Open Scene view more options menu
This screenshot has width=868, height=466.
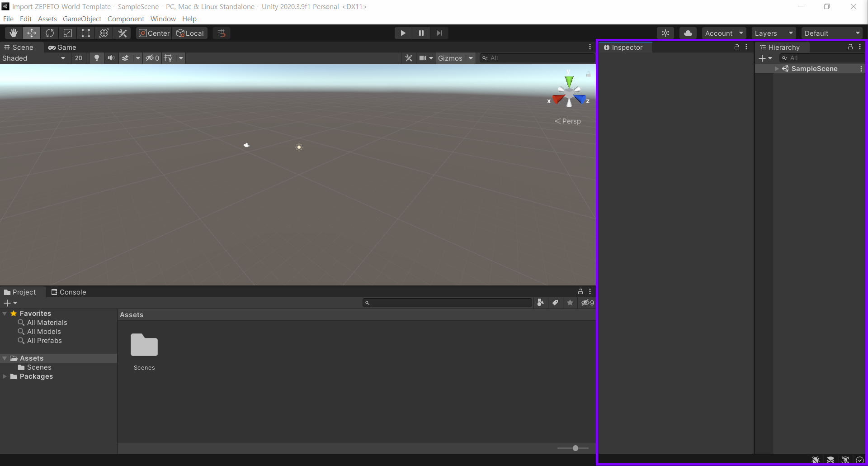click(x=590, y=47)
